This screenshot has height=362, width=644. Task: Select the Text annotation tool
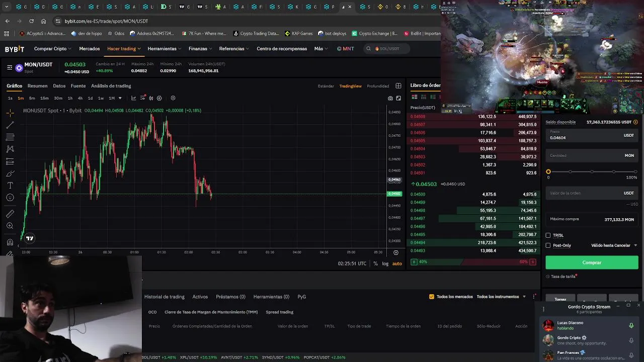pos(10,186)
